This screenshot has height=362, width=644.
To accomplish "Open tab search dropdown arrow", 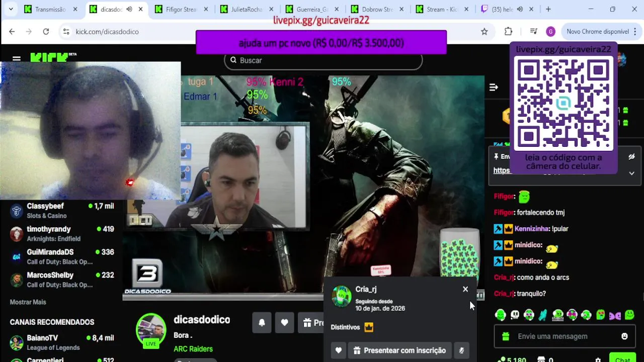I will pyautogui.click(x=11, y=9).
